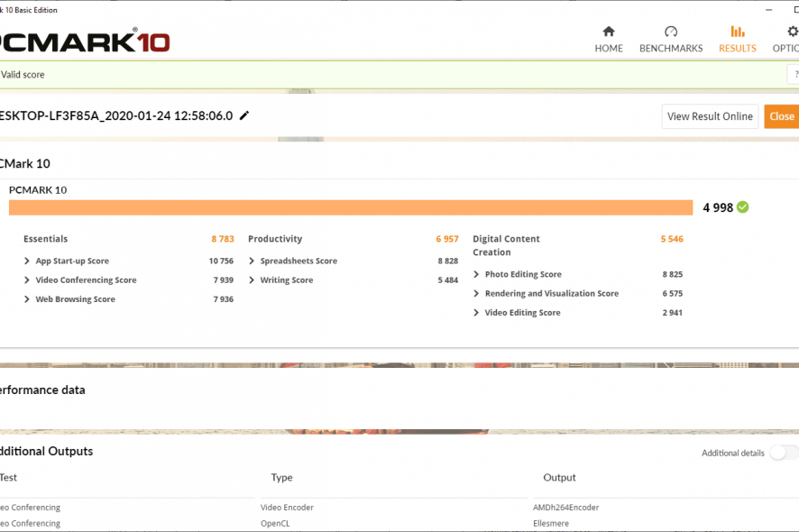Click the OpenCL type cell

[x=275, y=523]
